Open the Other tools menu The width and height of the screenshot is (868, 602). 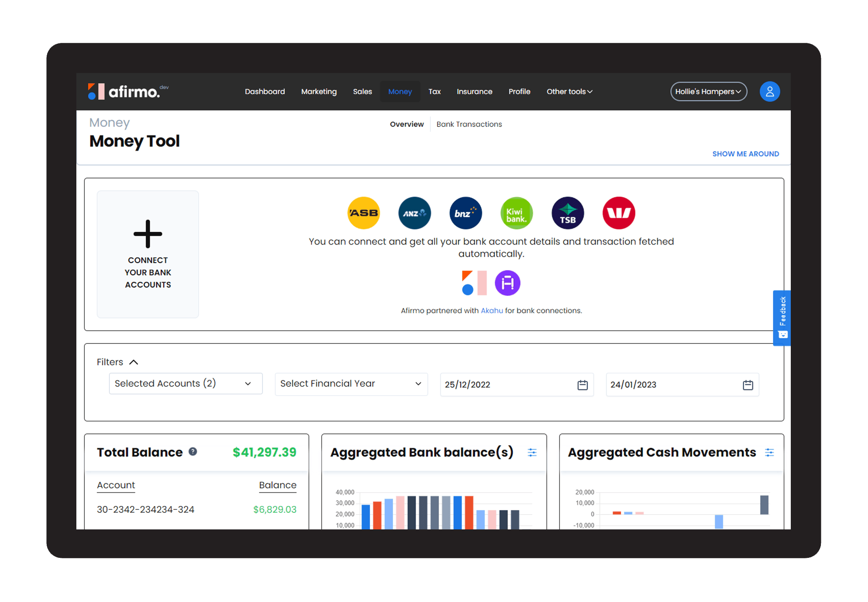569,92
